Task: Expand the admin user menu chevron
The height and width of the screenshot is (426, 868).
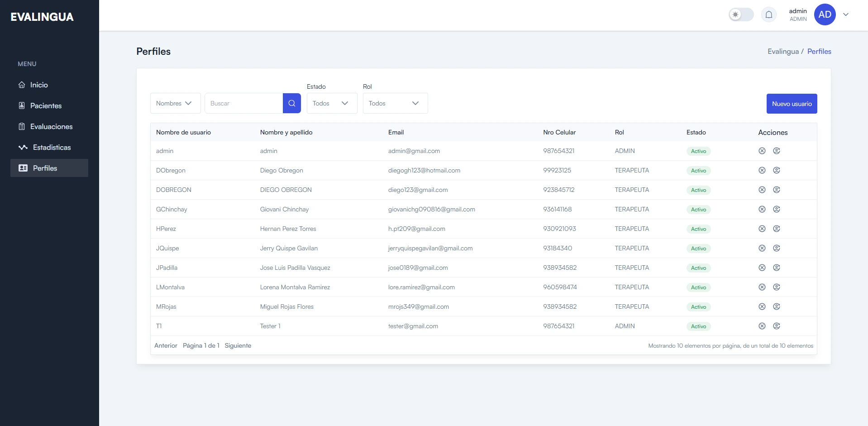Action: [846, 14]
